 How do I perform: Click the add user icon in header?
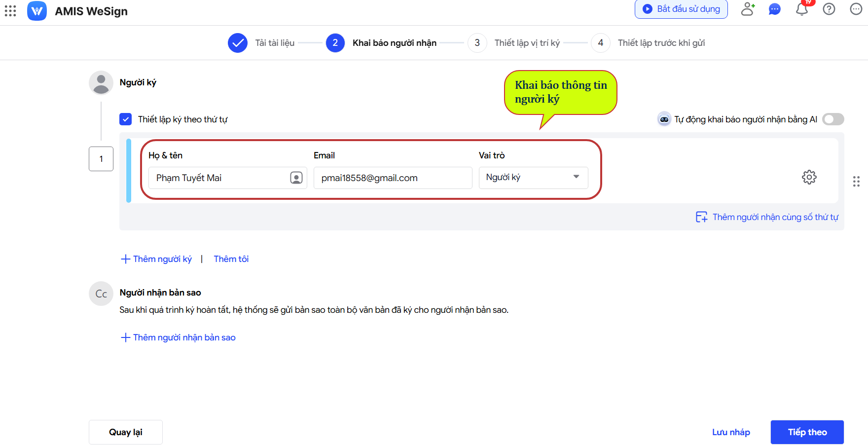(x=748, y=9)
